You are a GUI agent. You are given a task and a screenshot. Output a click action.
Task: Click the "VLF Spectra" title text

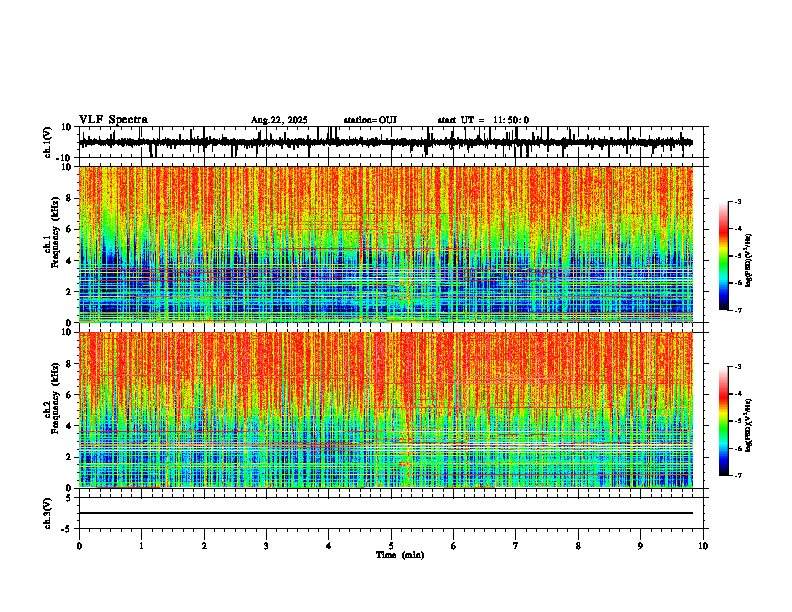coord(113,120)
